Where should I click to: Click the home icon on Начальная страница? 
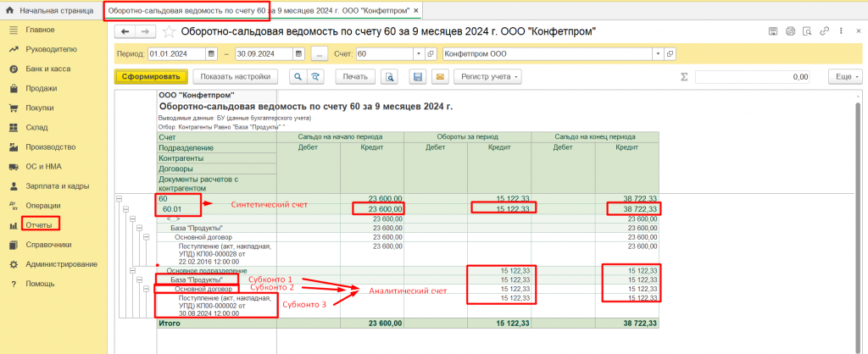point(9,10)
